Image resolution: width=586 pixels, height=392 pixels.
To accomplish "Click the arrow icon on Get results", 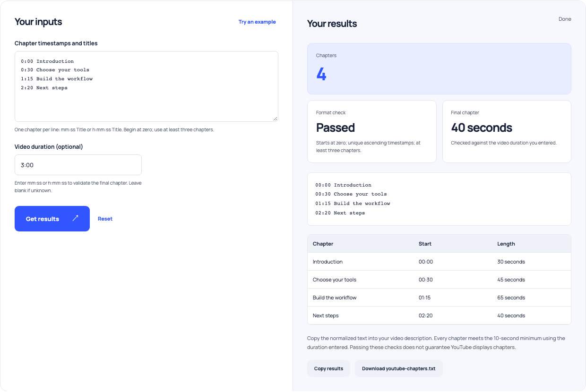I will (x=75, y=219).
